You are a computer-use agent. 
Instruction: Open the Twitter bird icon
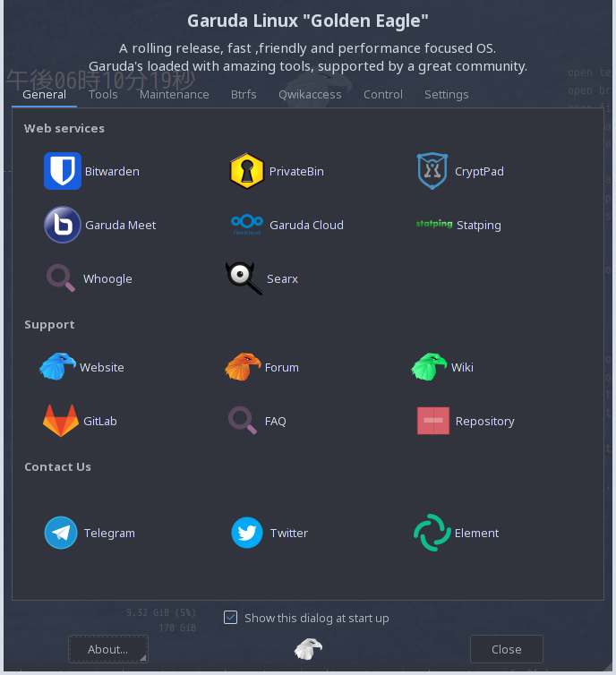pyautogui.click(x=247, y=533)
